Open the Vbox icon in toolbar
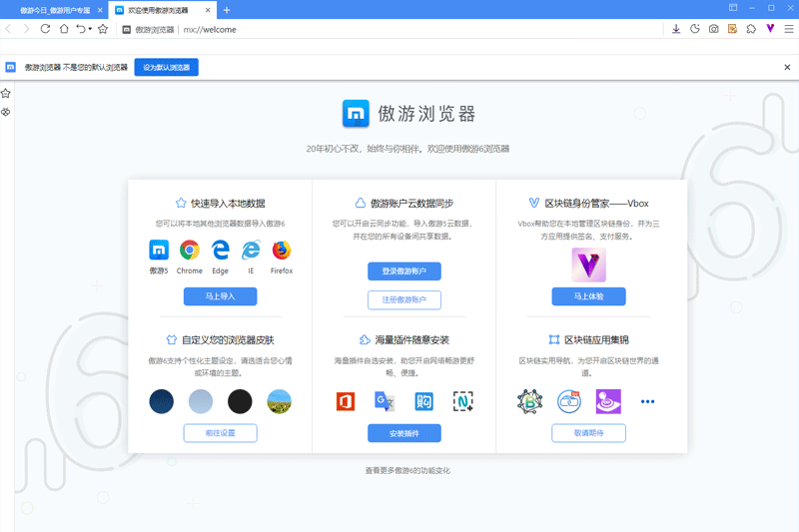 (x=770, y=29)
